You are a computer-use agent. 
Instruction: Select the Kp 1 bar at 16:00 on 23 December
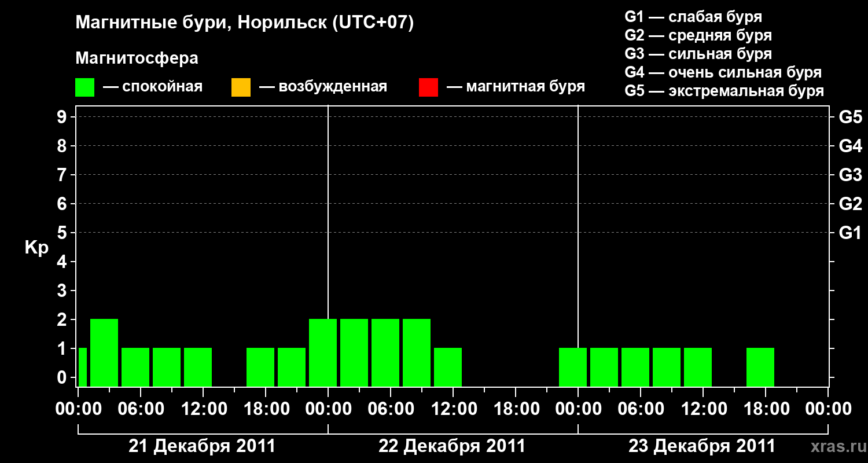point(760,367)
